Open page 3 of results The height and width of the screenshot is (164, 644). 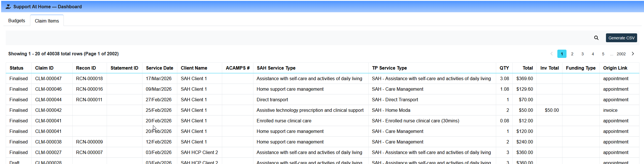[582, 54]
